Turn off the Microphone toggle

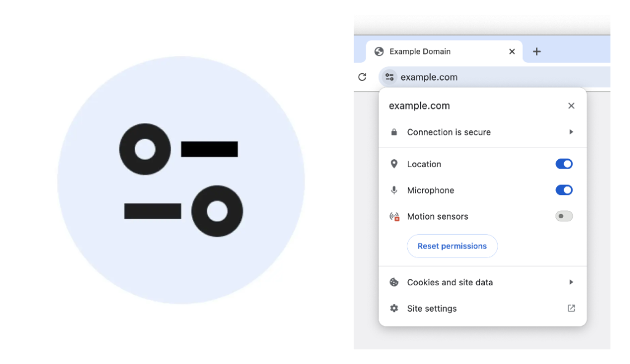pos(564,190)
